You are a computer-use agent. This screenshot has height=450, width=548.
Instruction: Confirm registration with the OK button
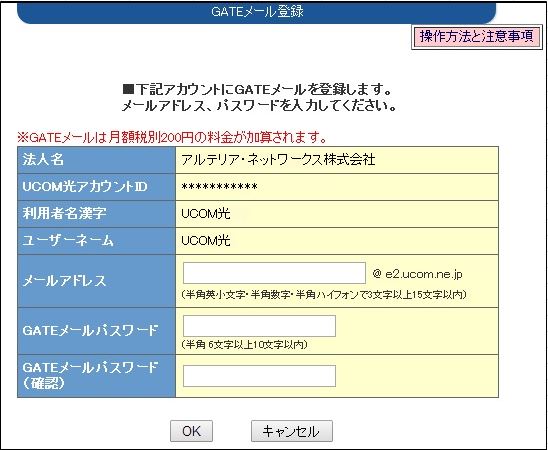tap(191, 431)
